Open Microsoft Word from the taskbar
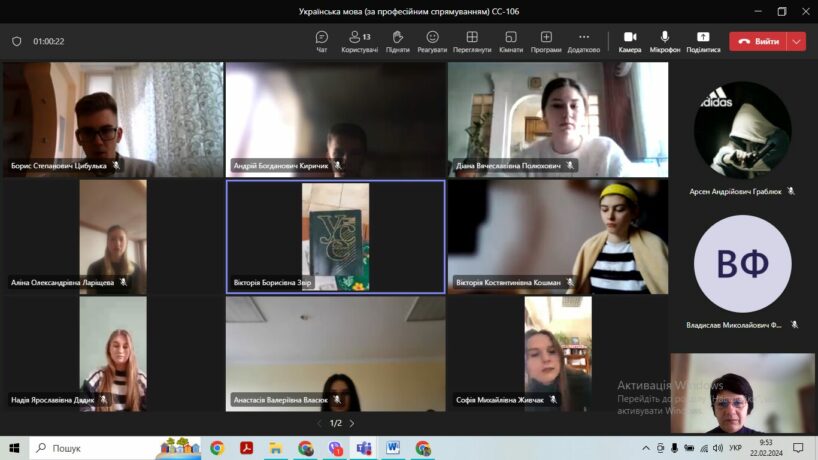The height and width of the screenshot is (460, 818). (x=393, y=448)
